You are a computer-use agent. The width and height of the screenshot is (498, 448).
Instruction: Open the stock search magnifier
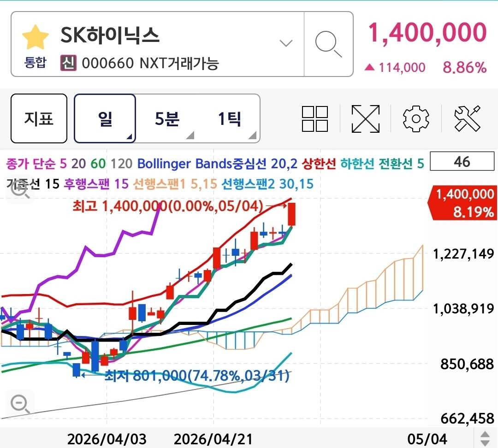pyautogui.click(x=328, y=44)
